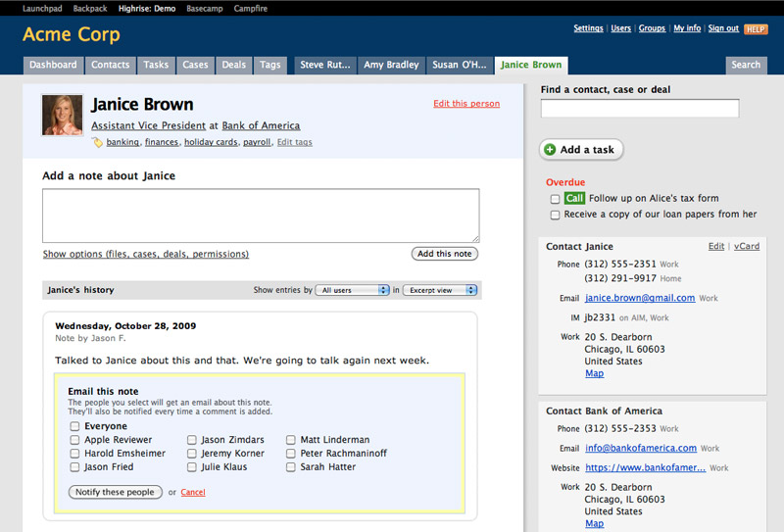Email info@bankofamerica.com
Screen dimensions: 784x532
click(x=641, y=448)
